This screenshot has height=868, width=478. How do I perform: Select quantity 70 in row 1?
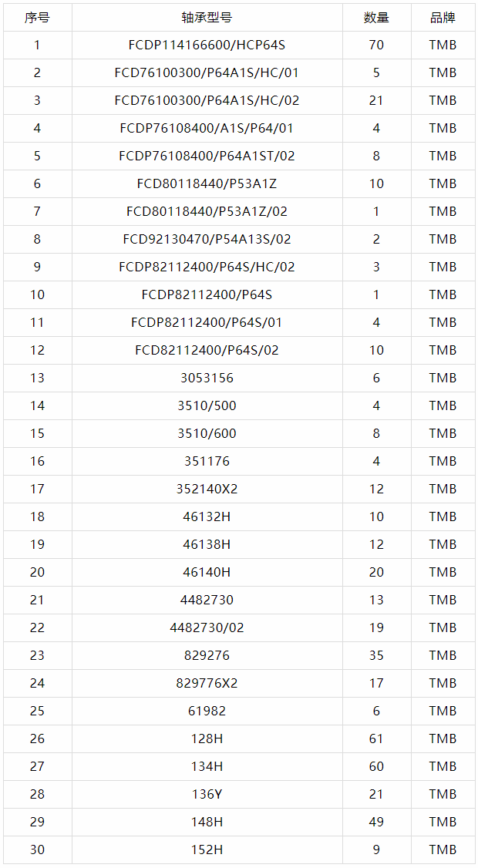377,45
